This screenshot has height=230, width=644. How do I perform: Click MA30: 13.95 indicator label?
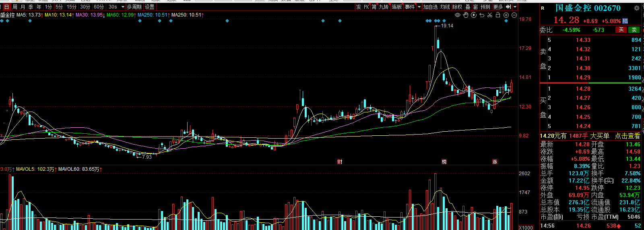[91, 15]
